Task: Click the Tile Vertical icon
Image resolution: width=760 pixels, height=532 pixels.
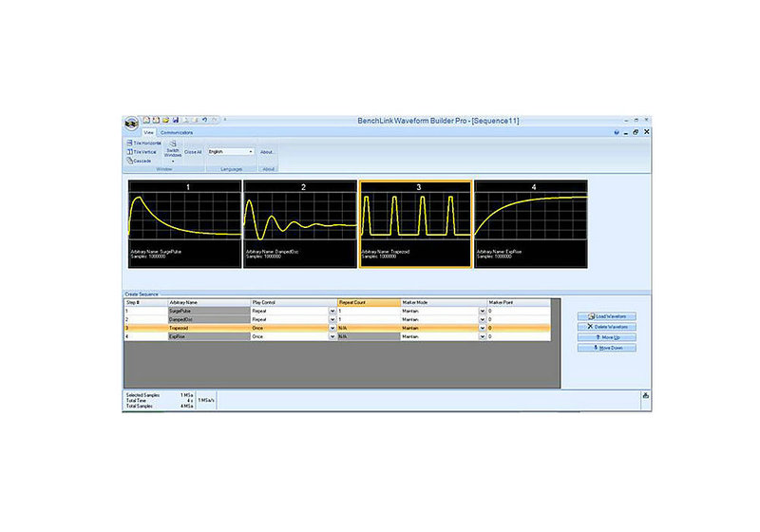Action: 130,152
